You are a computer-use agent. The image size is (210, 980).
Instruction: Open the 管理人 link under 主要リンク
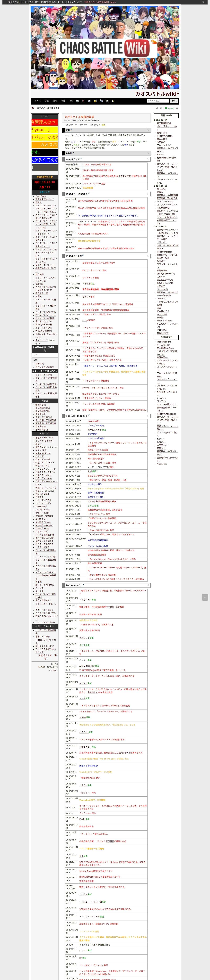pyautogui.click(x=38, y=202)
